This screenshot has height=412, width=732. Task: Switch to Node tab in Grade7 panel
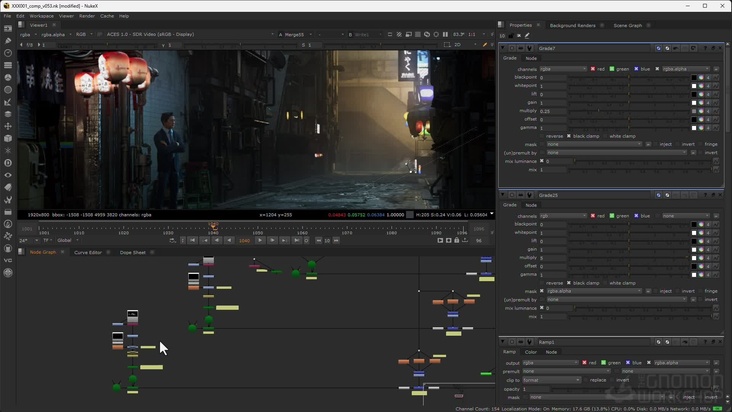click(531, 58)
